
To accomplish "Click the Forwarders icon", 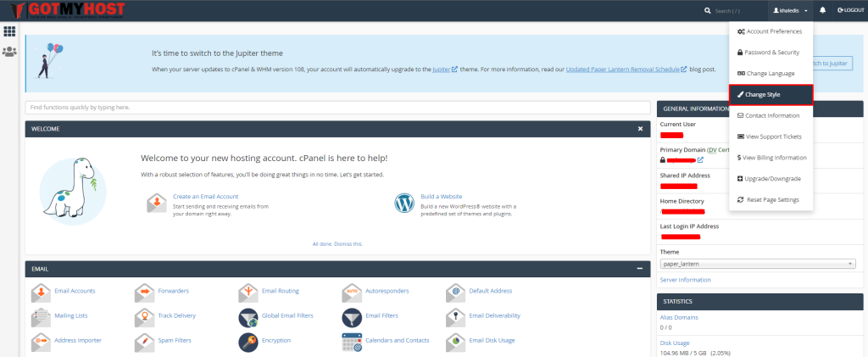I will click(x=144, y=293).
